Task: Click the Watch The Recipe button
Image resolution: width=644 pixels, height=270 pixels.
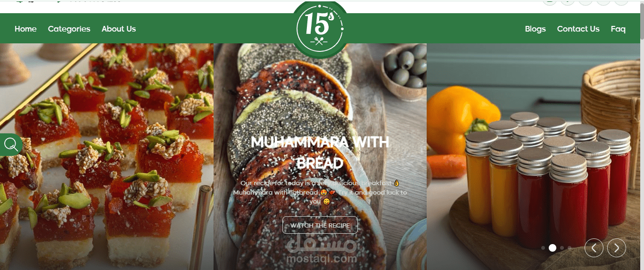Action: (x=320, y=225)
